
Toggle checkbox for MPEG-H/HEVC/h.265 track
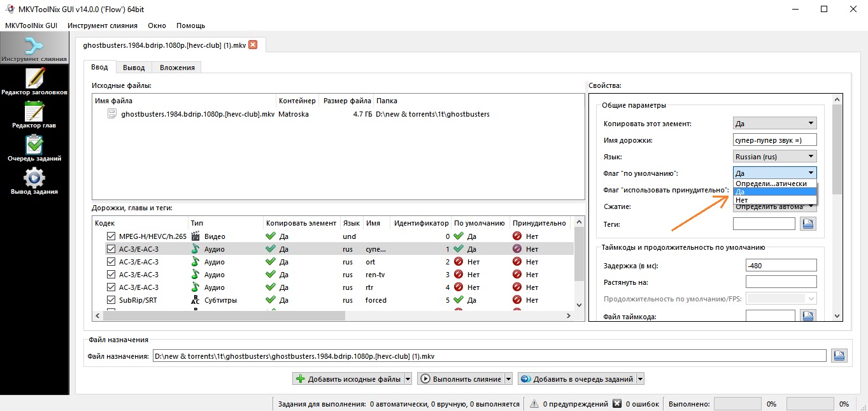pos(111,236)
